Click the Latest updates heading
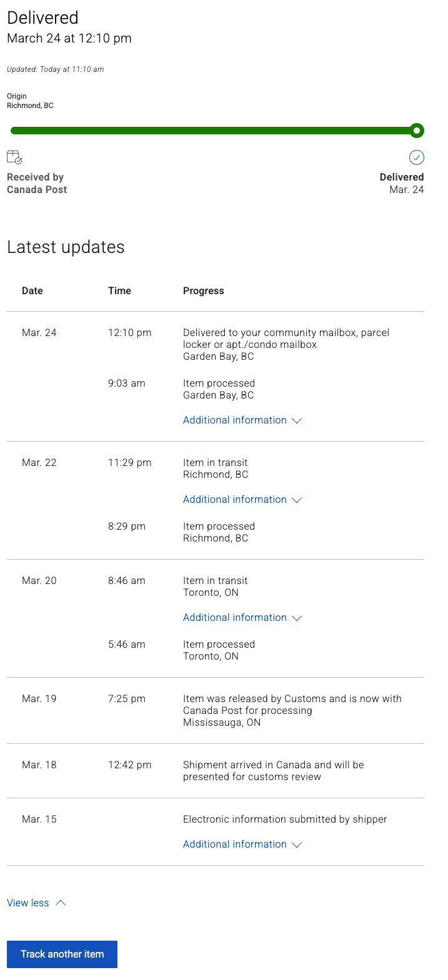The height and width of the screenshot is (980, 448). pos(66,247)
